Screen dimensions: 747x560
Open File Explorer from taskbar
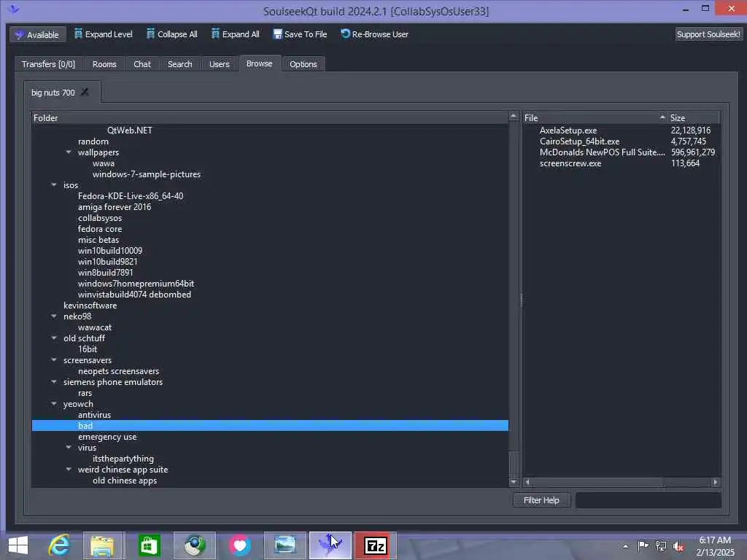tap(102, 545)
